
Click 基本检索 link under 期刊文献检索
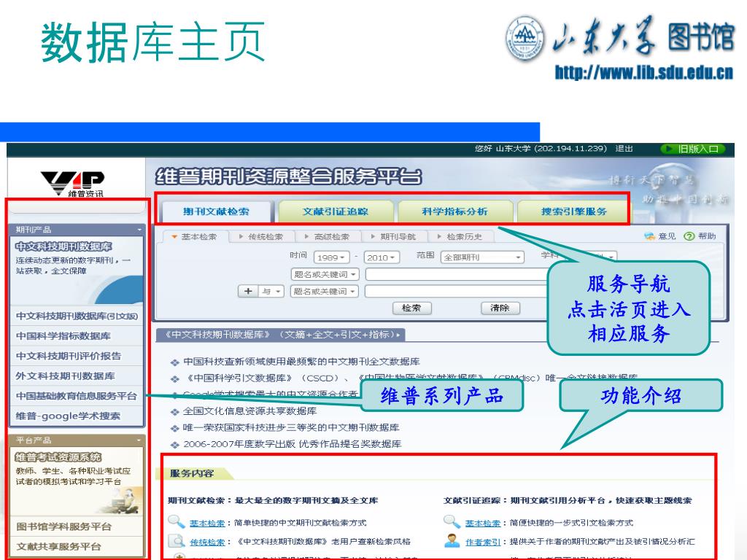pos(207,523)
